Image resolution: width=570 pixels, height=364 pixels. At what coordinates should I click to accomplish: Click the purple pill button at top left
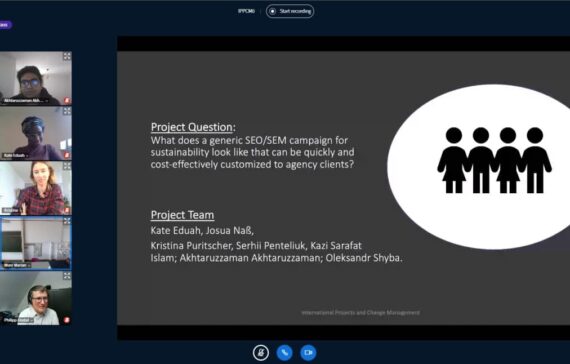click(x=5, y=25)
